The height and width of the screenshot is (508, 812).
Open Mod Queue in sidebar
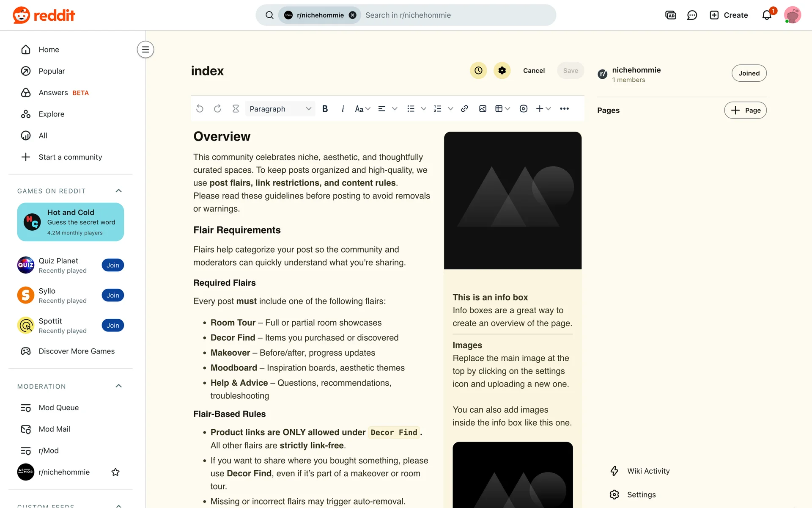[x=58, y=408]
